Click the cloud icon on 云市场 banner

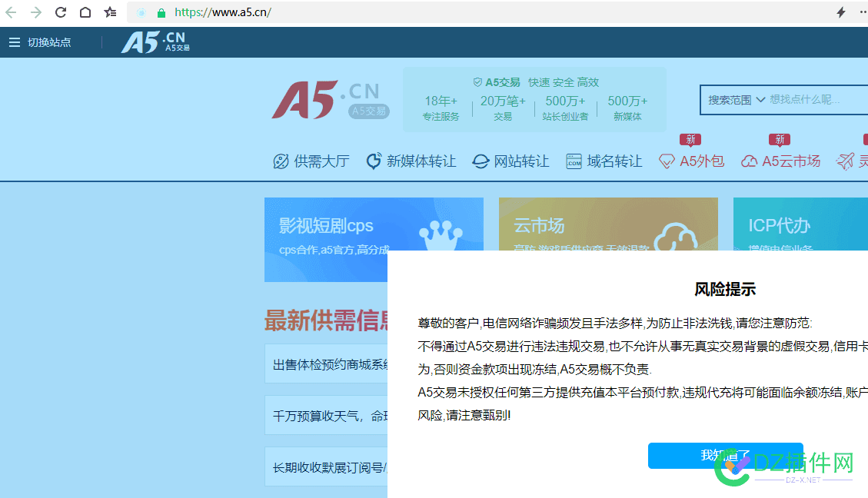[x=675, y=237]
